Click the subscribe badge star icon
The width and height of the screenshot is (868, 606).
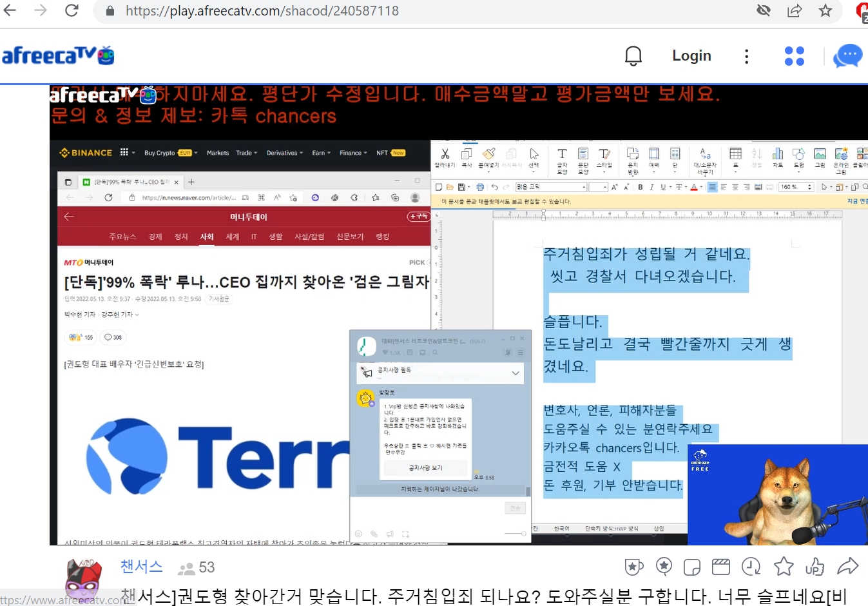[x=634, y=567]
